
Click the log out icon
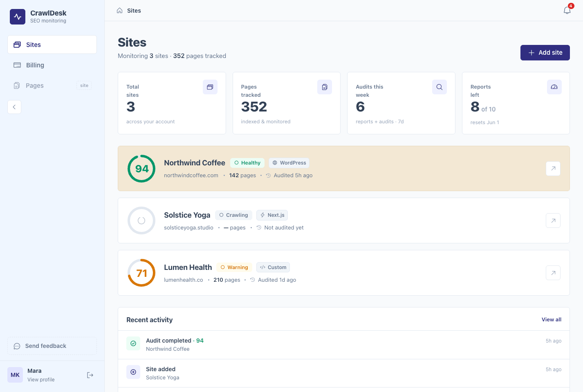tap(90, 375)
